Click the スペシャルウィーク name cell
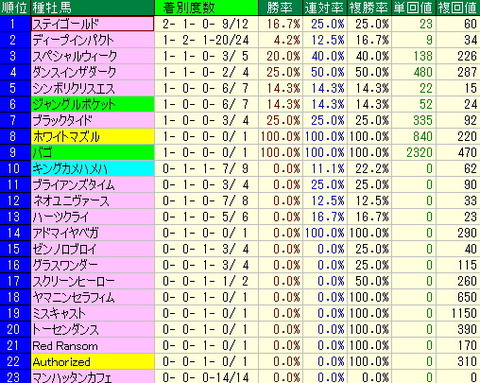The height and width of the screenshot is (383, 480). (x=93, y=56)
